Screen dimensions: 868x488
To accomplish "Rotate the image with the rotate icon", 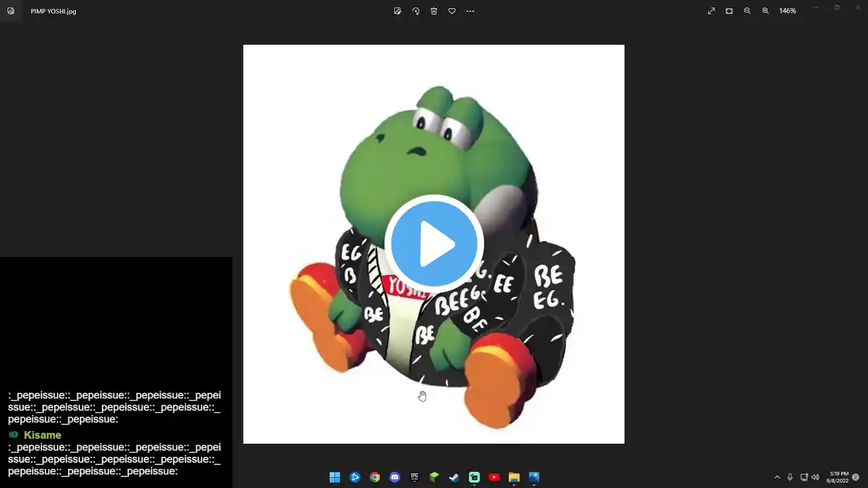I will pos(416,11).
